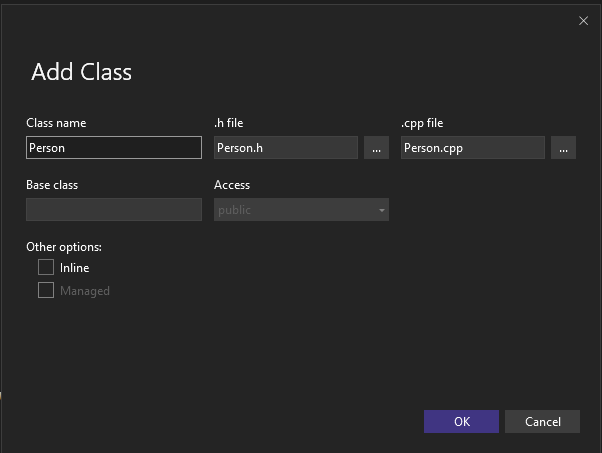The height and width of the screenshot is (453, 602).
Task: Click the Other options heading
Action: coord(64,246)
